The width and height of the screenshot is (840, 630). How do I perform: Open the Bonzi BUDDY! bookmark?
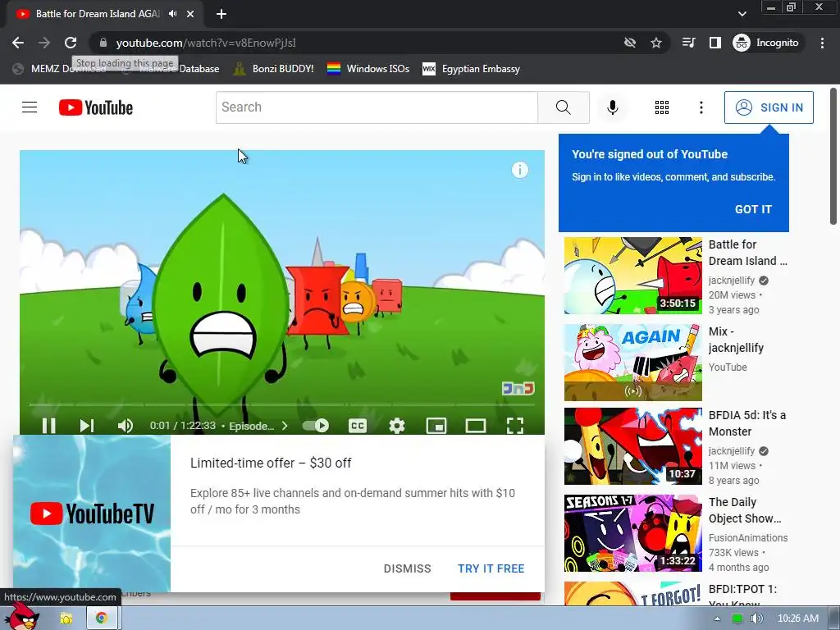pos(273,69)
